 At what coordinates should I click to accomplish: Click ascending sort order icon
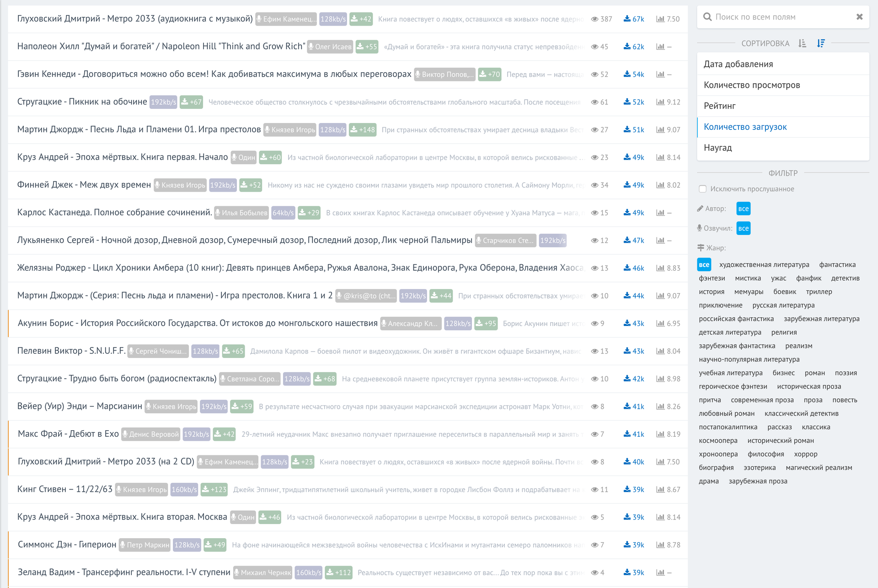pyautogui.click(x=802, y=43)
